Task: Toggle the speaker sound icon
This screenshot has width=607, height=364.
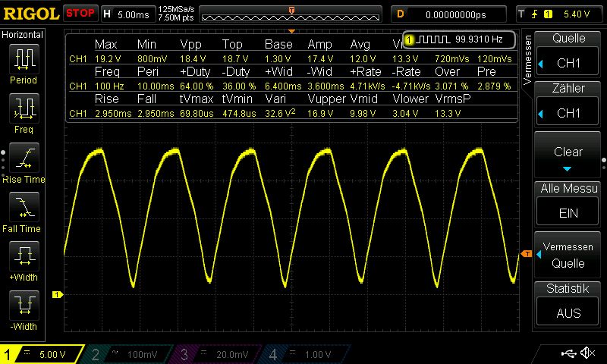Action: click(x=587, y=353)
